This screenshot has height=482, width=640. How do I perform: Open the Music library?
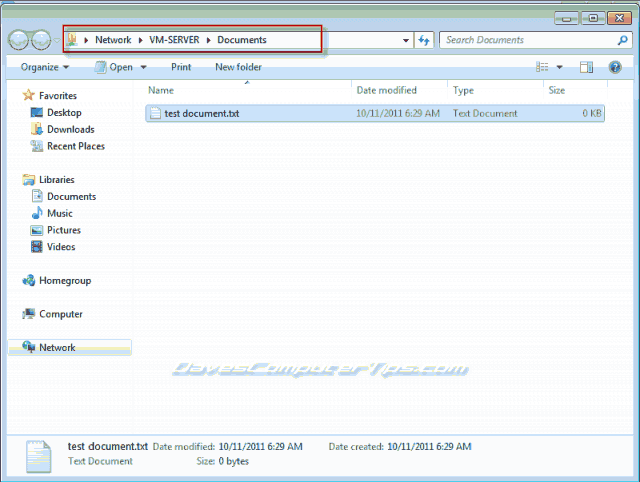click(x=60, y=213)
